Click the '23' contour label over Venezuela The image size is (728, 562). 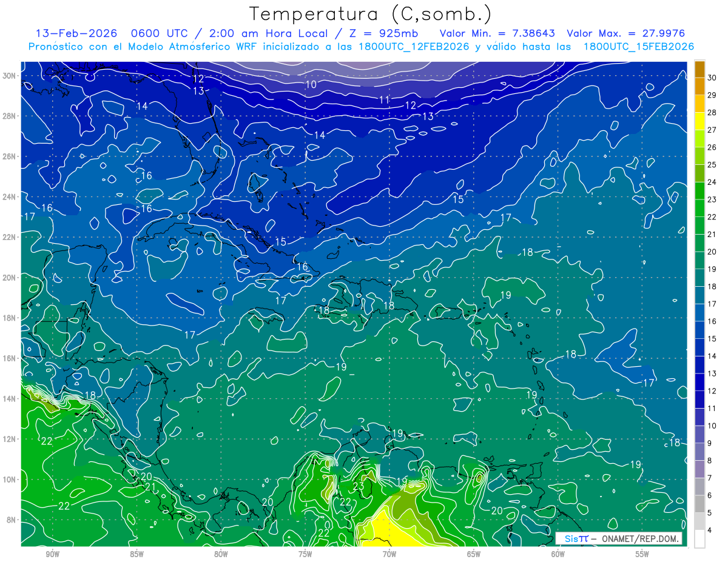pos(359,486)
